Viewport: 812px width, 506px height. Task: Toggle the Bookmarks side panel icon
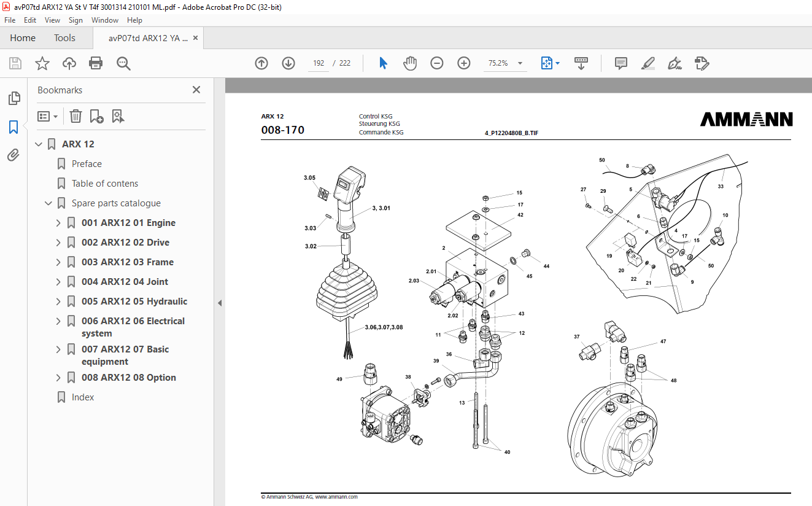pyautogui.click(x=14, y=127)
